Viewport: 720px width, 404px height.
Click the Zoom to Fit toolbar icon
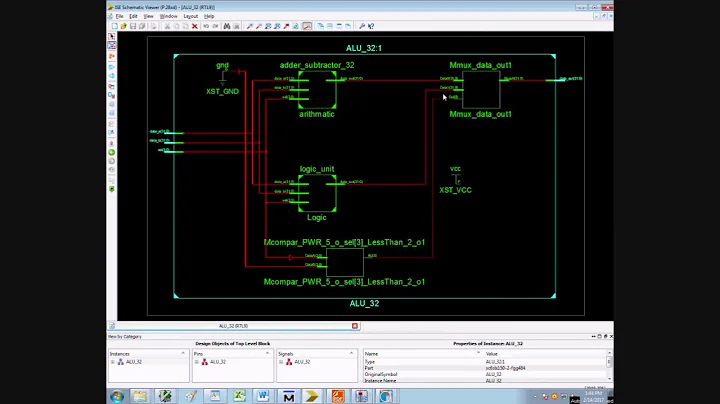(x=268, y=26)
